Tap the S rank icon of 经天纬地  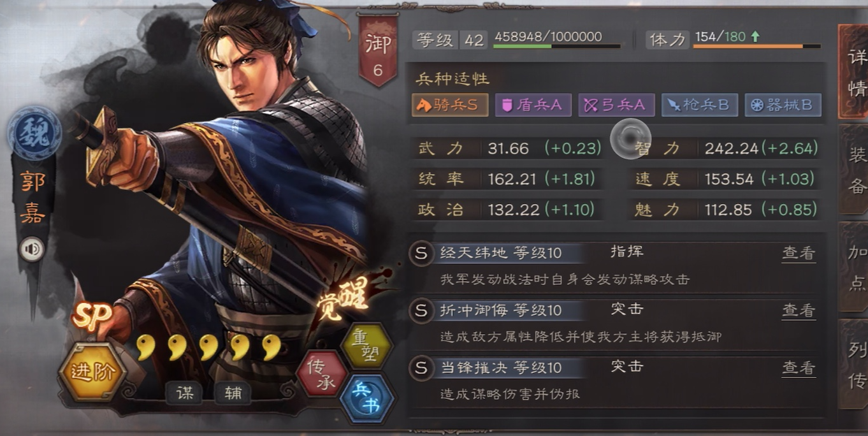[421, 253]
